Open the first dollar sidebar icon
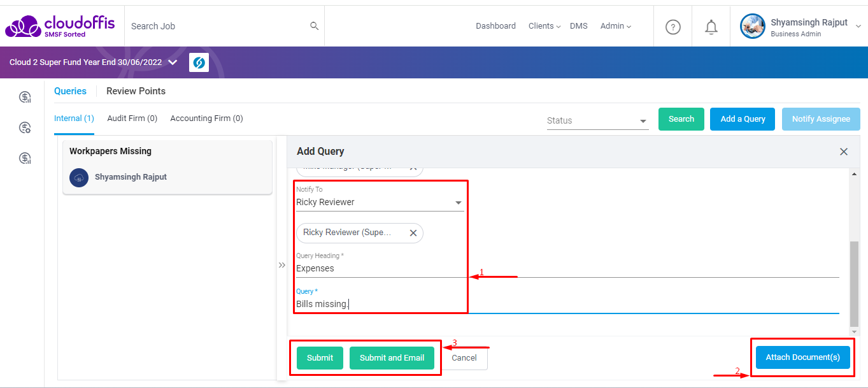 25,97
